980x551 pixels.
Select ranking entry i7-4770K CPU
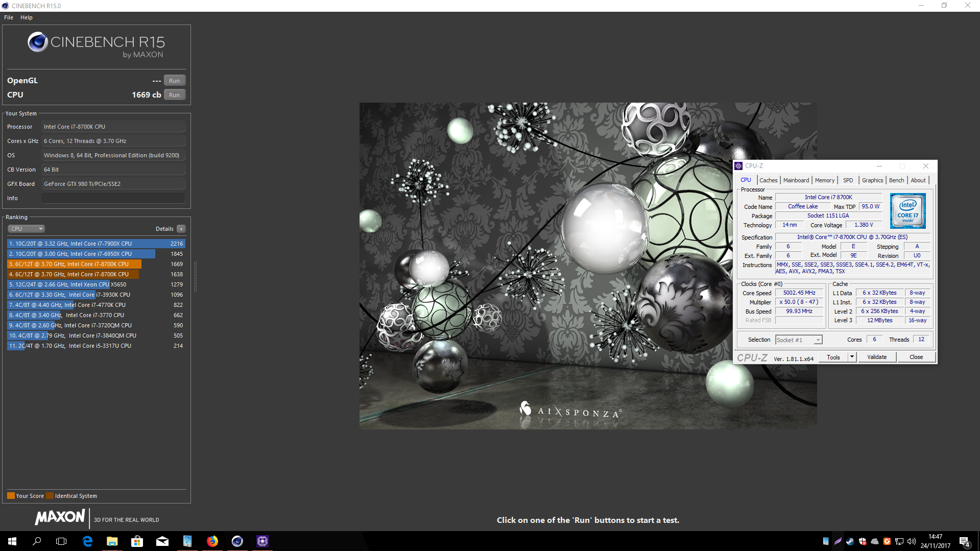coord(96,305)
